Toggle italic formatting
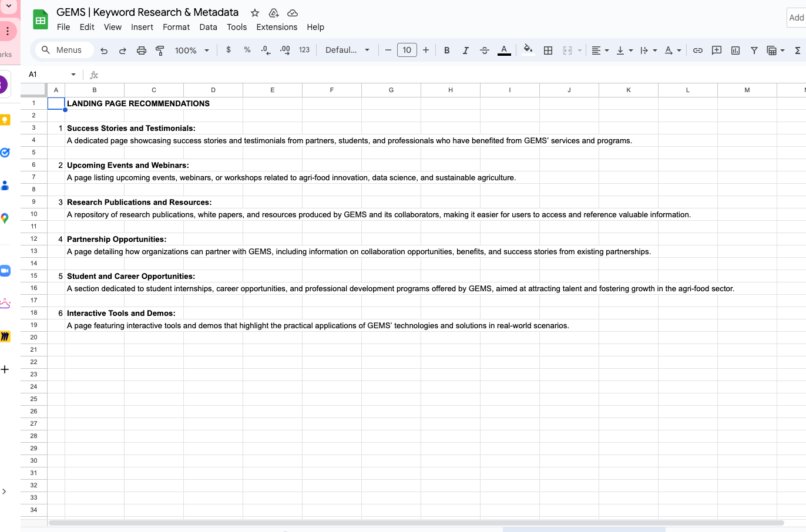Image resolution: width=806 pixels, height=532 pixels. (x=465, y=50)
